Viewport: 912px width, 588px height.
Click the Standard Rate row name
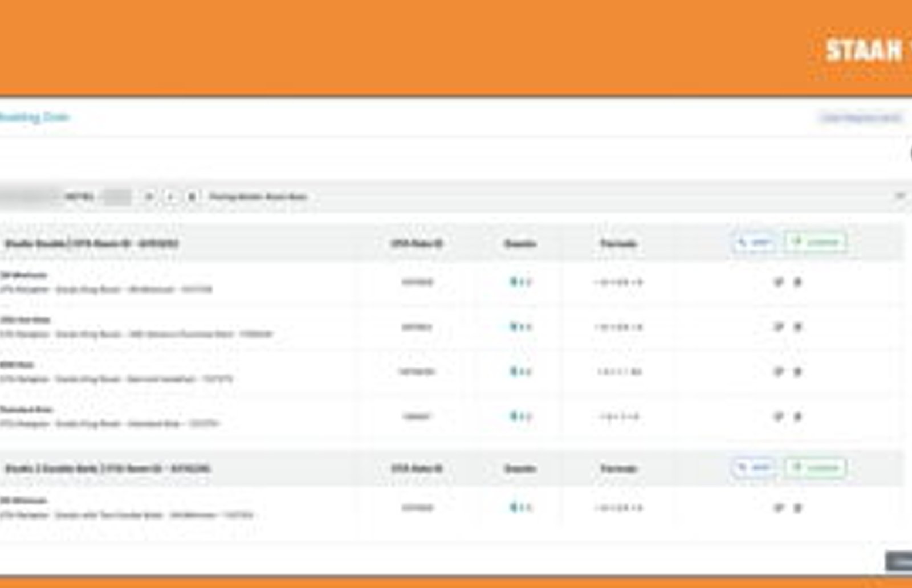[x=26, y=409]
